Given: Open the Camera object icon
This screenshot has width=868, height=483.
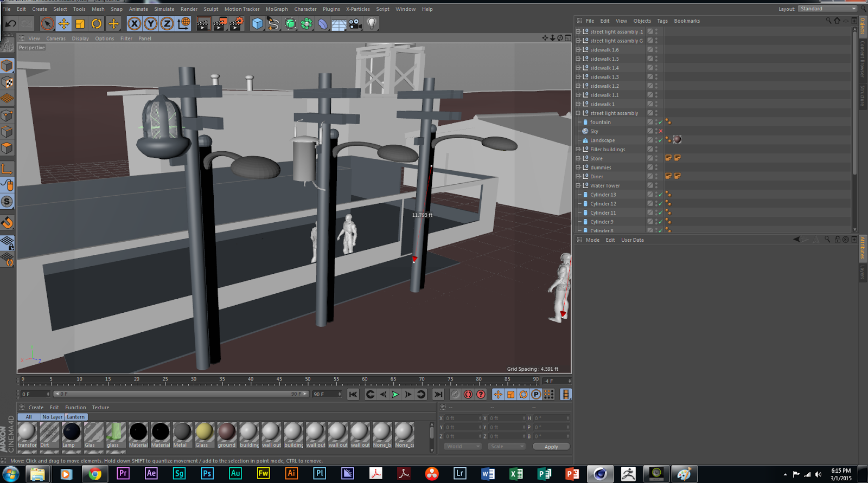Looking at the screenshot, I should coord(355,23).
